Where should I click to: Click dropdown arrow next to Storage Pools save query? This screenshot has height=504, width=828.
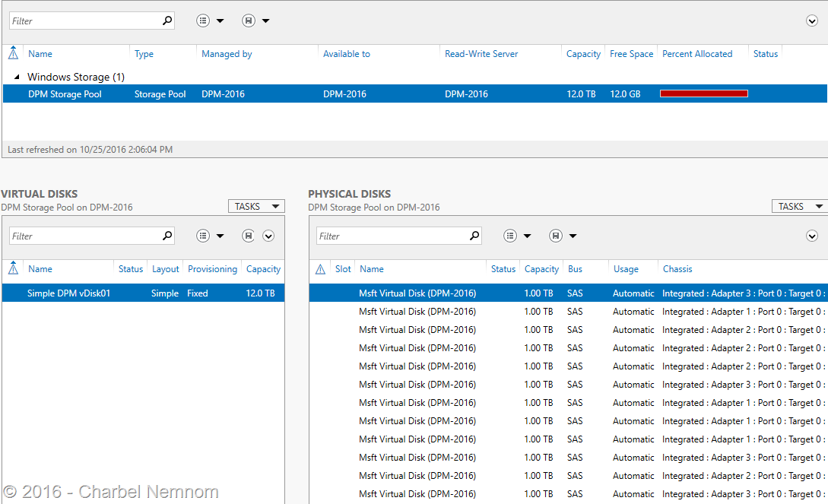[x=265, y=21]
